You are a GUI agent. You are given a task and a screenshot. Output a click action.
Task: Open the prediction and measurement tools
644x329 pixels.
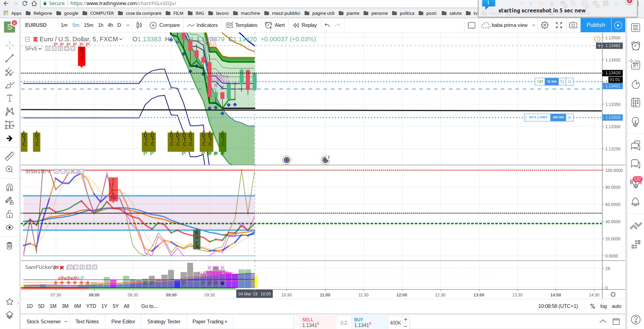click(x=9, y=125)
